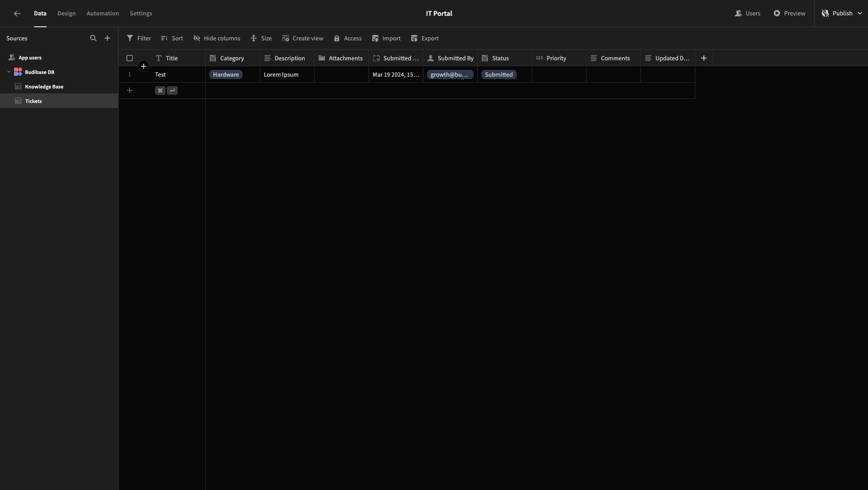Screen dimensions: 868x490
Task: Click the Preview button
Action: tap(789, 14)
